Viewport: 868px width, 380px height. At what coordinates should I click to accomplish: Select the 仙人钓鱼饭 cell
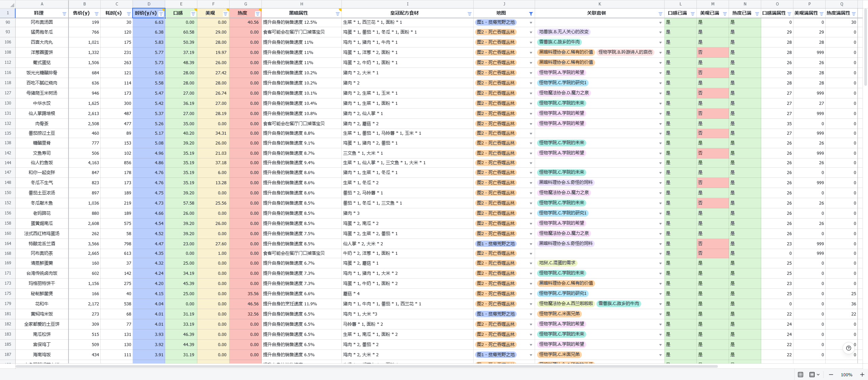pos(42,163)
